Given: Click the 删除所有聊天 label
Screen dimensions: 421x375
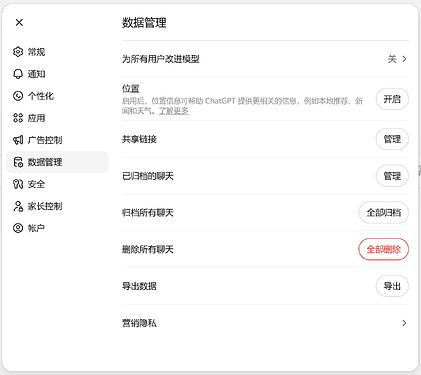Looking at the screenshot, I should coord(148,249).
